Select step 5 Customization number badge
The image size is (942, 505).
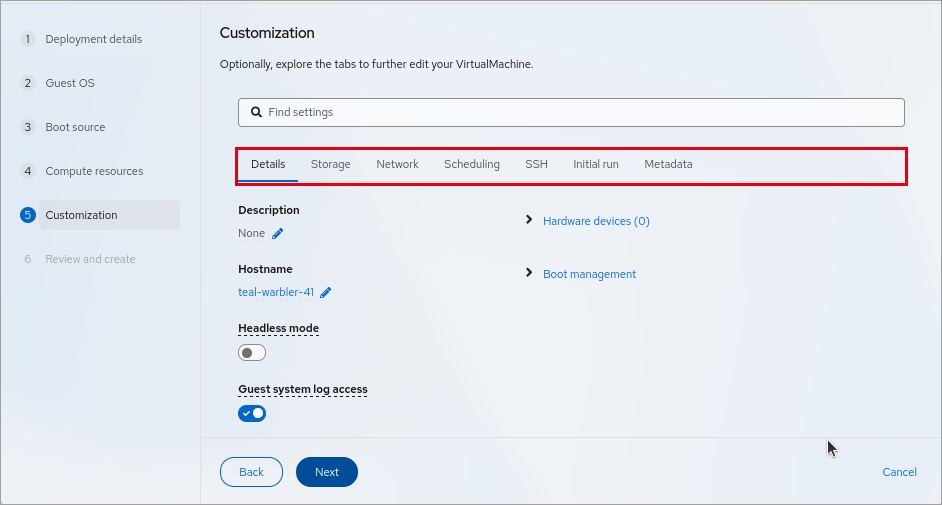pyautogui.click(x=28, y=215)
